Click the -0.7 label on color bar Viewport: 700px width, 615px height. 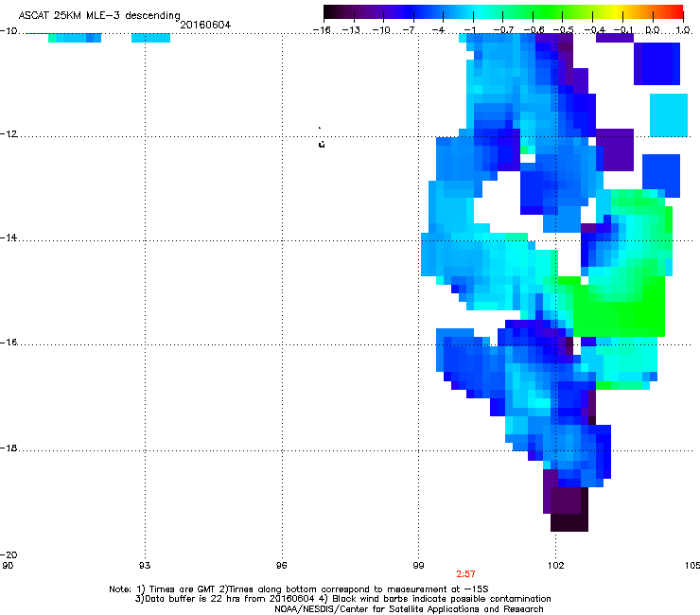(x=503, y=30)
